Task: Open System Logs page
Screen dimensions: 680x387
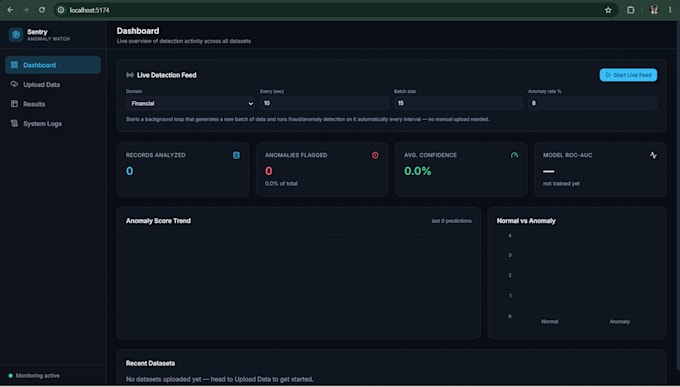Action: [x=53, y=124]
